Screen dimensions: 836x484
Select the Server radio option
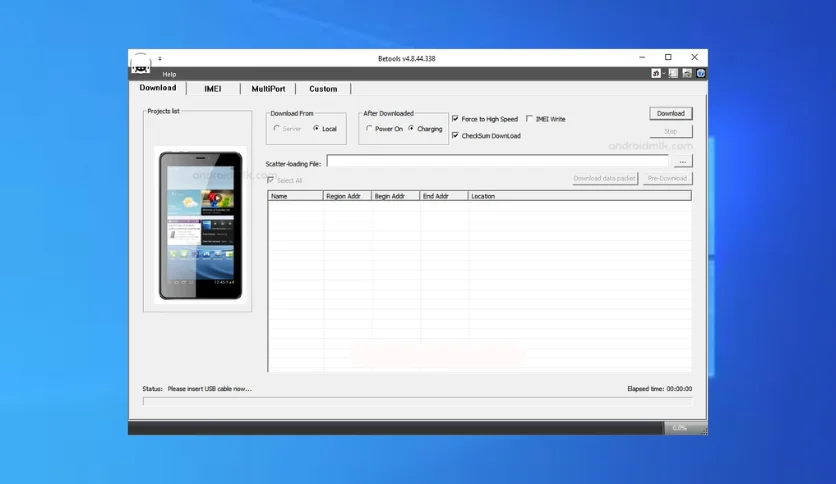[287, 128]
